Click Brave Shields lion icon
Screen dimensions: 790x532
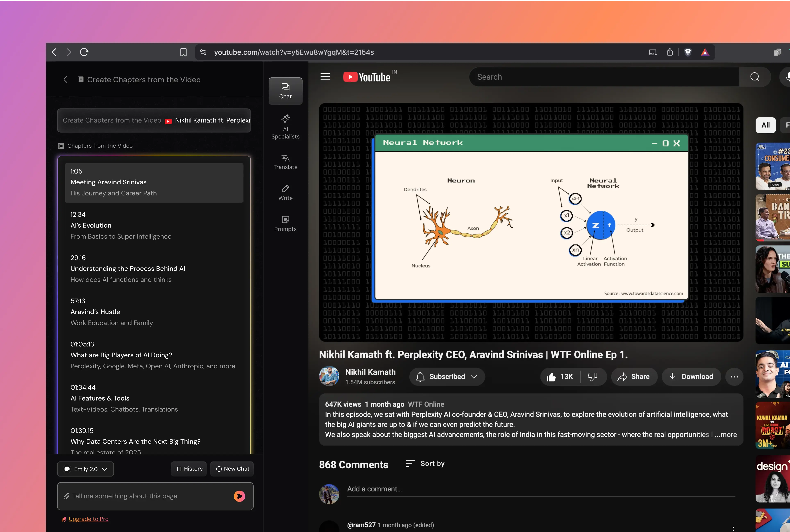click(x=688, y=52)
